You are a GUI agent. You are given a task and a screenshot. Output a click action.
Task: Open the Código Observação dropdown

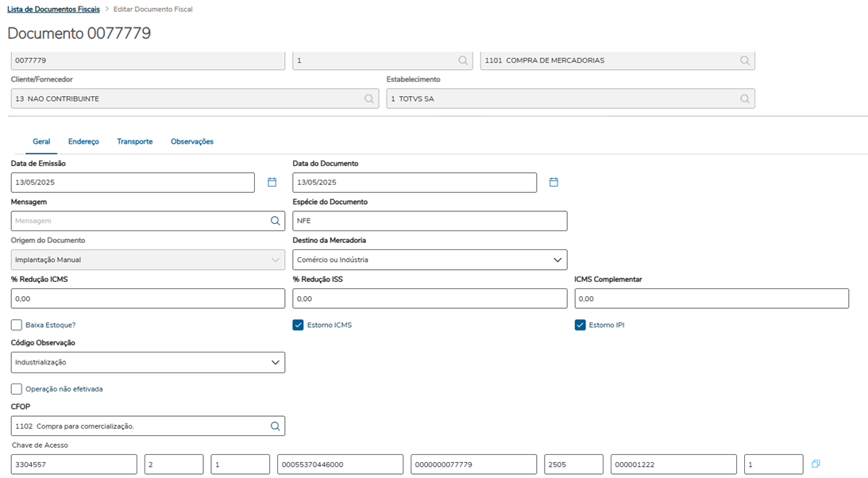coord(276,362)
